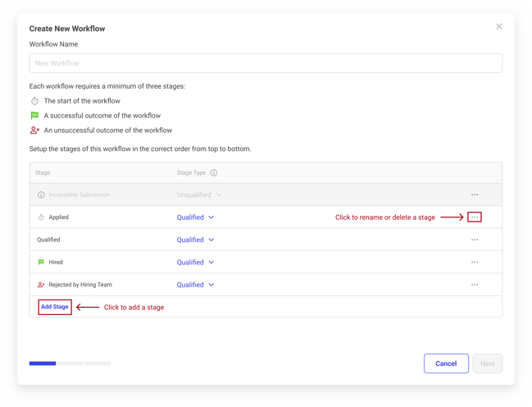Screen dimensions: 532x407
Task: Type in the Workflow Name field
Action: pyautogui.click(x=266, y=63)
